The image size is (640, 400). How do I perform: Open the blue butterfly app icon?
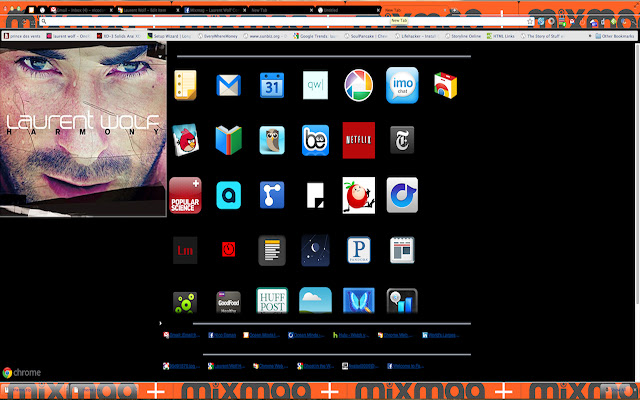(x=358, y=300)
